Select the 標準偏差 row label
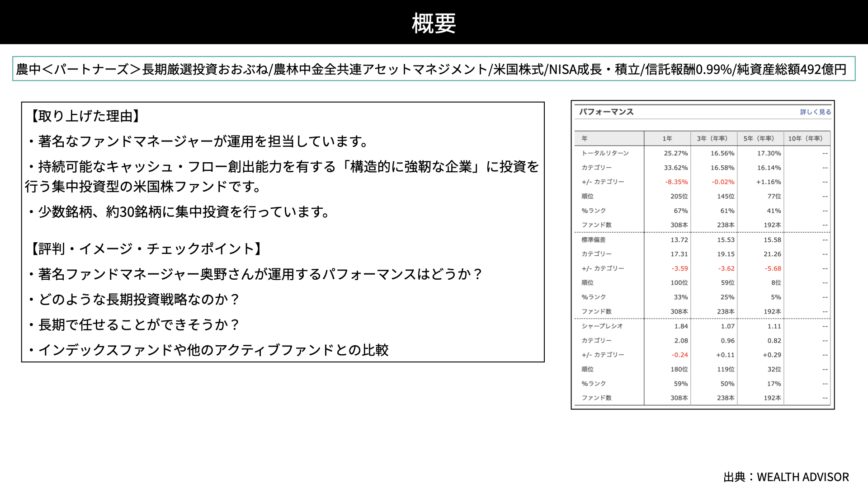 pyautogui.click(x=593, y=240)
